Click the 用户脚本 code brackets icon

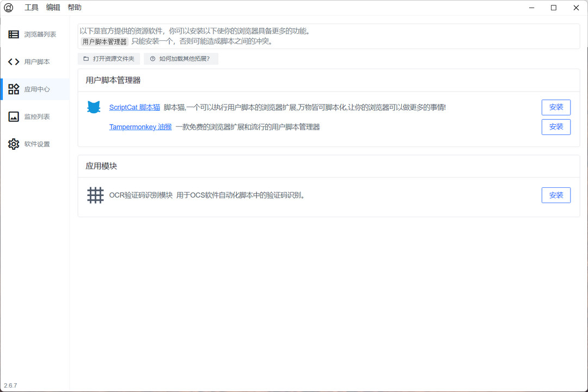pos(14,62)
